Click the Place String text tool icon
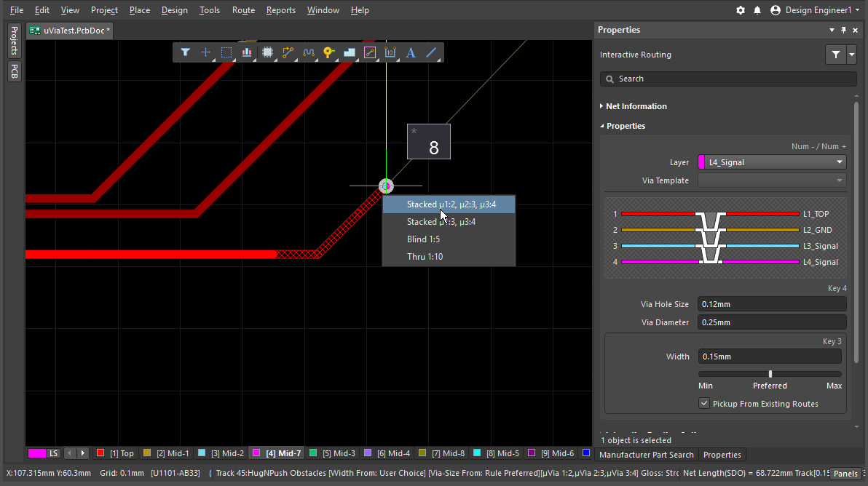 pos(411,52)
